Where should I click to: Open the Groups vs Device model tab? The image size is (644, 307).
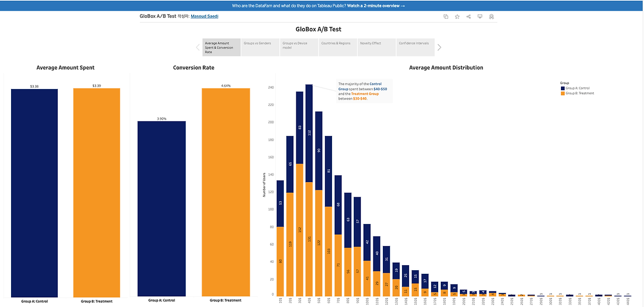click(299, 47)
